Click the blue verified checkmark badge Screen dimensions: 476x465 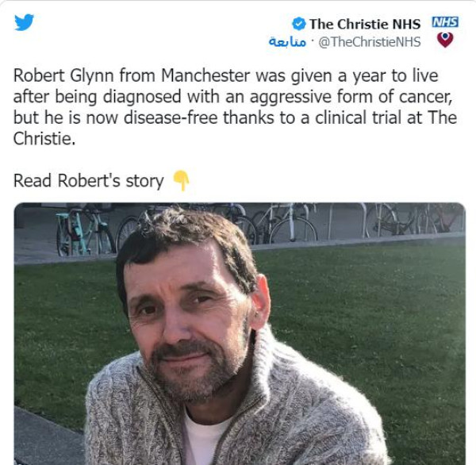[299, 24]
